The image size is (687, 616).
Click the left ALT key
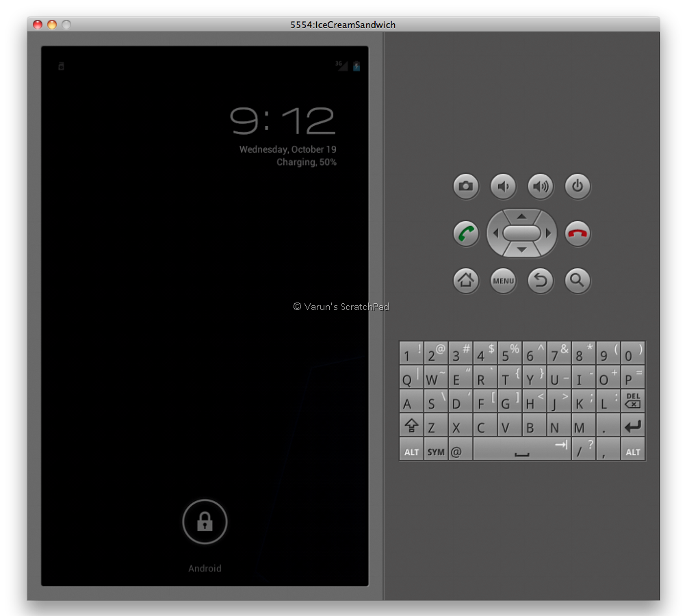click(x=411, y=449)
